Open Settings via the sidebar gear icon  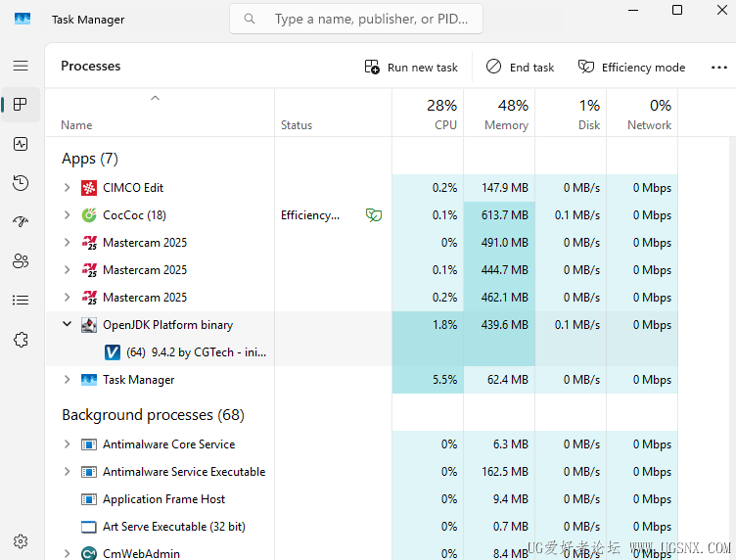tap(21, 541)
